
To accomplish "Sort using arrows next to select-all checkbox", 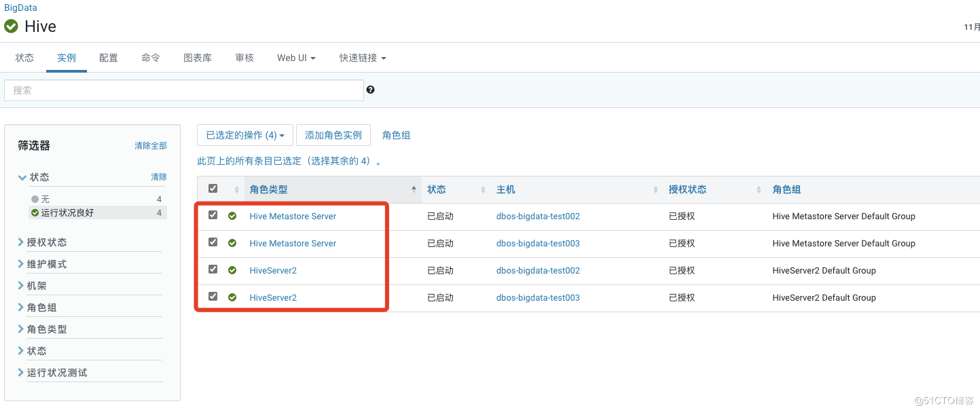I will pyautogui.click(x=236, y=189).
